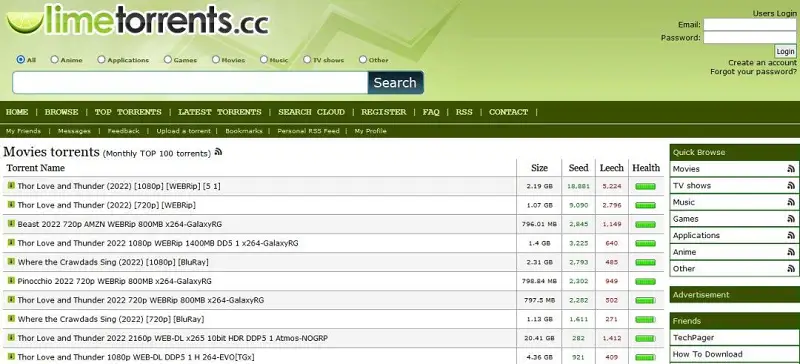Open Personal RSS Feed link
This screenshot has width=800, height=364.
point(309,131)
